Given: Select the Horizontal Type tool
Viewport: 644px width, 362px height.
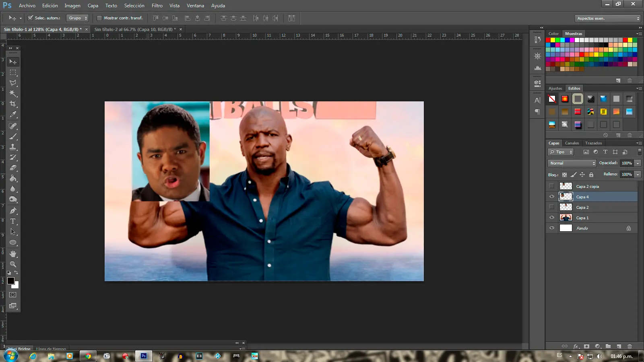Looking at the screenshot, I should pyautogui.click(x=13, y=221).
